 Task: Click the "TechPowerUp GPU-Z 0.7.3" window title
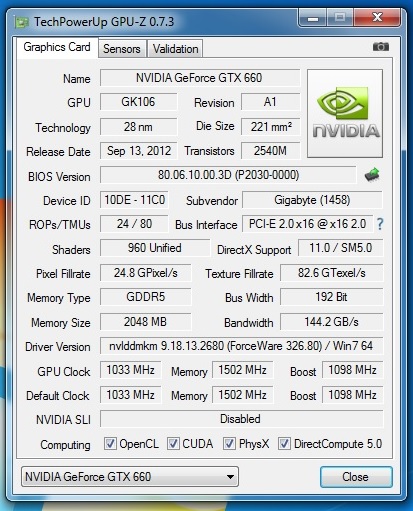point(104,22)
